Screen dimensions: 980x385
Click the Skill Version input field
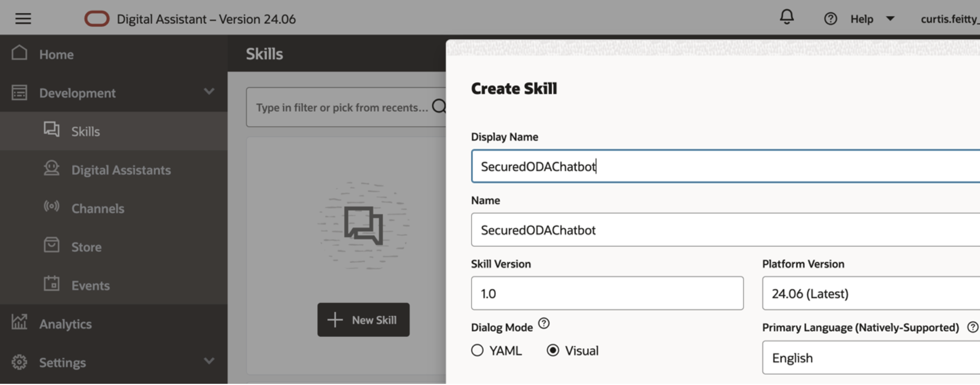607,294
